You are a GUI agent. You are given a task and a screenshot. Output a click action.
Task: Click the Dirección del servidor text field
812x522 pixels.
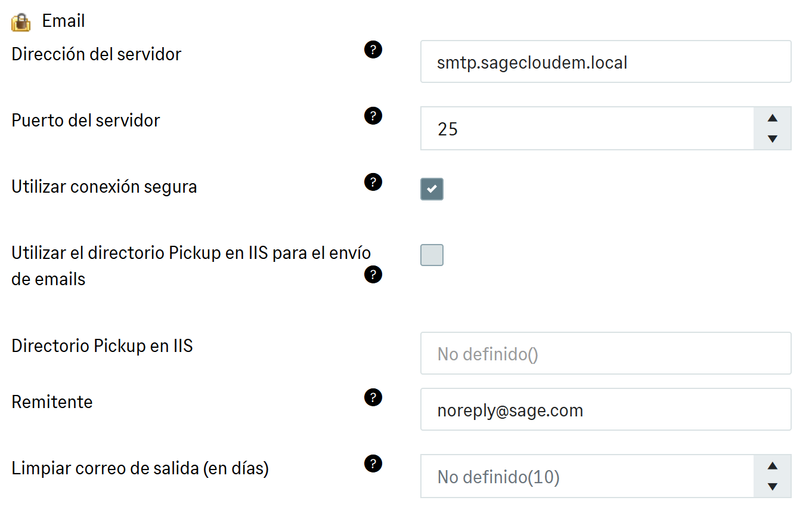click(x=605, y=61)
